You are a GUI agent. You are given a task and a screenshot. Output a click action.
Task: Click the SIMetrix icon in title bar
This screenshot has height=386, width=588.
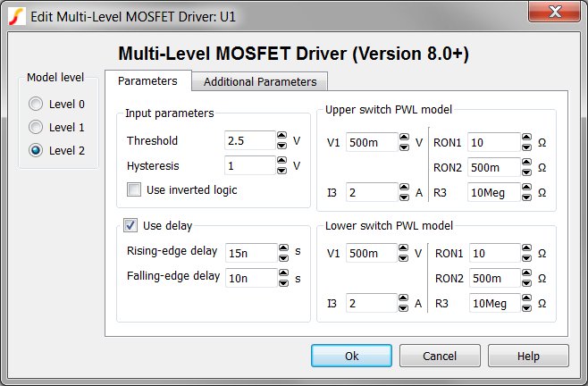click(x=17, y=15)
